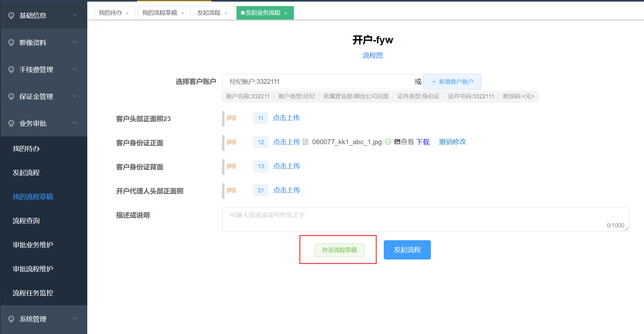Close the 我的流程草稿 tab
This screenshot has height=334, width=644.
pos(183,13)
